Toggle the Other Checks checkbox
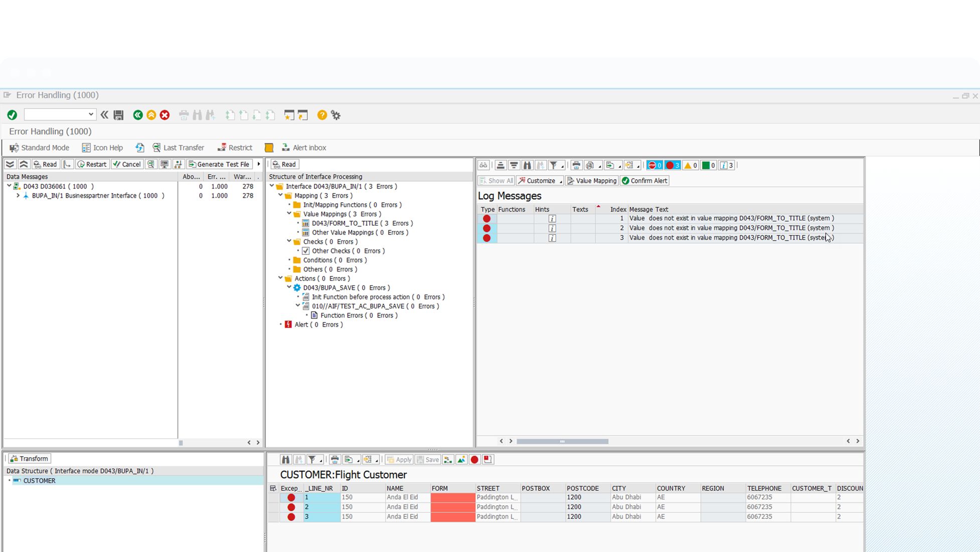The image size is (980, 552). 306,251
